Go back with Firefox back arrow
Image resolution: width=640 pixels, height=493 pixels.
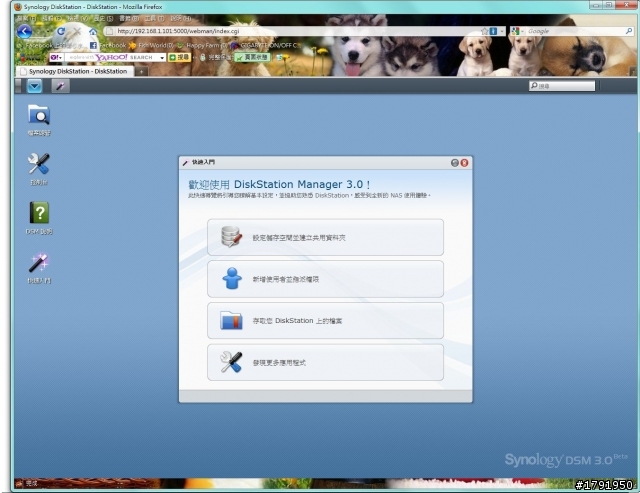click(x=24, y=31)
